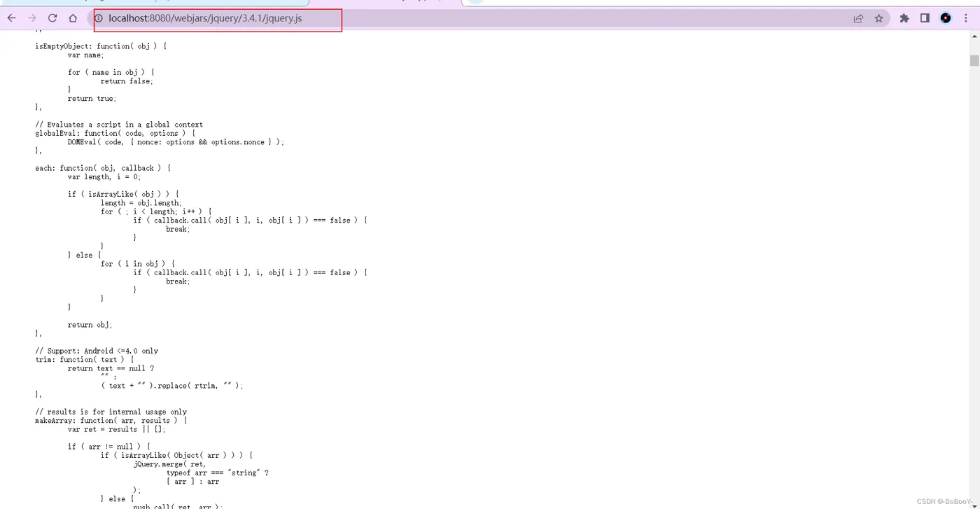The height and width of the screenshot is (509, 980).
Task: Click the line "return true;"
Action: click(92, 98)
